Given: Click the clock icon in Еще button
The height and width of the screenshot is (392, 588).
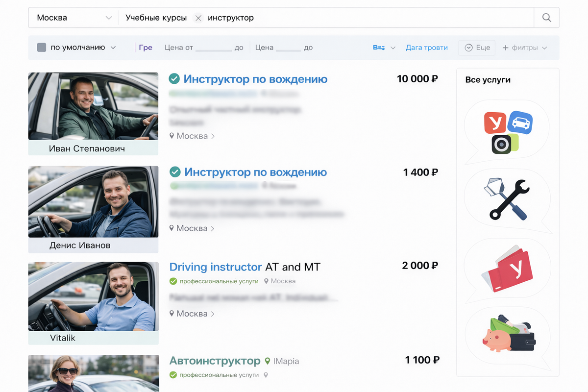Looking at the screenshot, I should [468, 48].
